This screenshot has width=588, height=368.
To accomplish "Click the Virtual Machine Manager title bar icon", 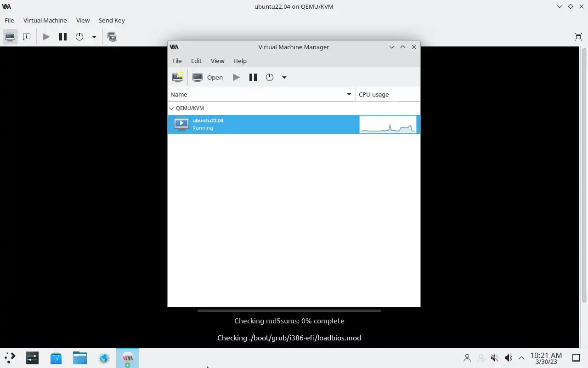I will (x=174, y=47).
